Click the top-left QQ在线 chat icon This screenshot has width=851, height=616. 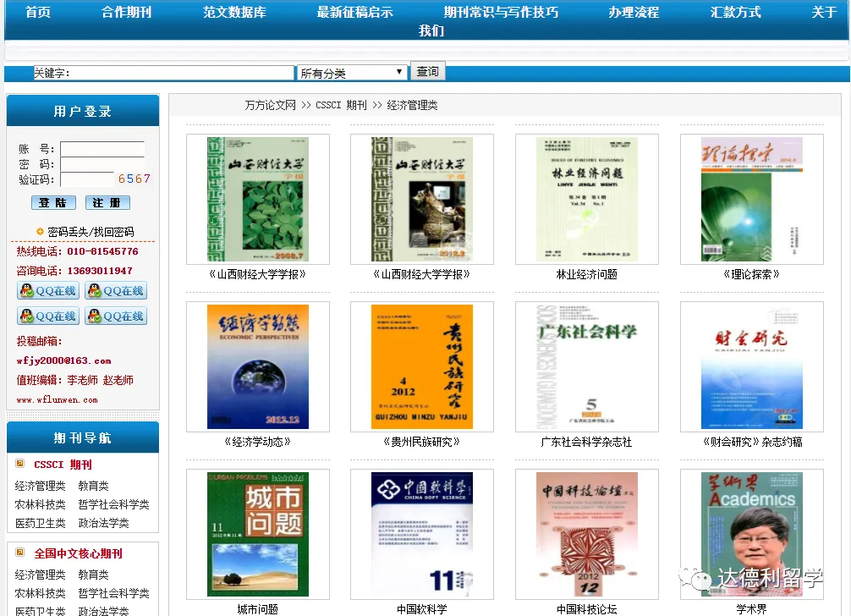coord(48,290)
